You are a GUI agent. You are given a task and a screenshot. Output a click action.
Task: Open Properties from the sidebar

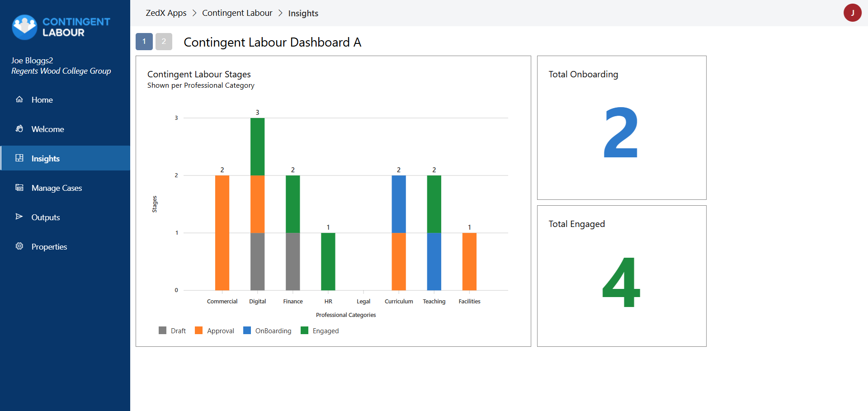click(x=65, y=246)
